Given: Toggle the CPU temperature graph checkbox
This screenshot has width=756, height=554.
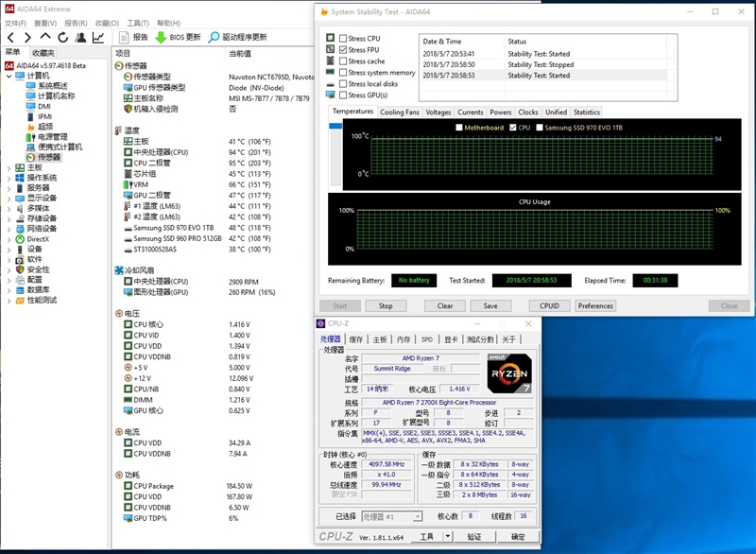Looking at the screenshot, I should (x=513, y=128).
